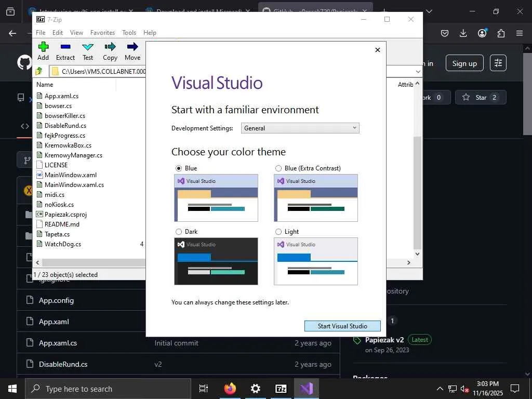Click the Move icon in 7-Zip toolbar

pyautogui.click(x=132, y=46)
